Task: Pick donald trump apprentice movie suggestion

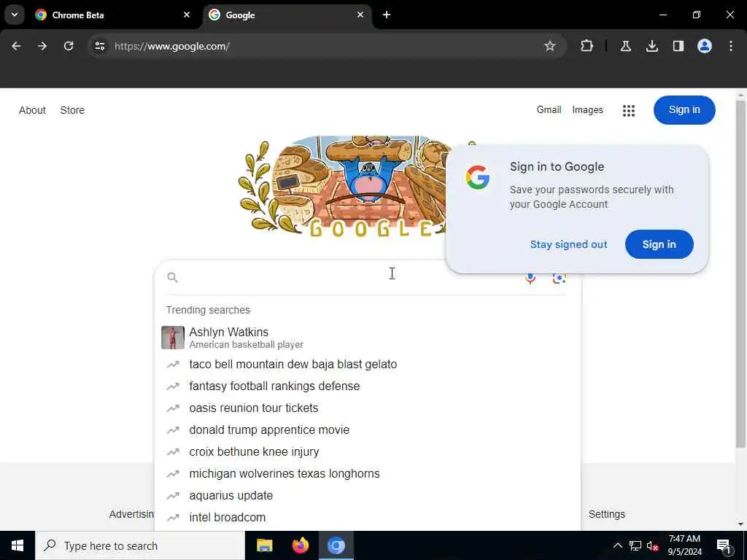Action: coord(368,430)
